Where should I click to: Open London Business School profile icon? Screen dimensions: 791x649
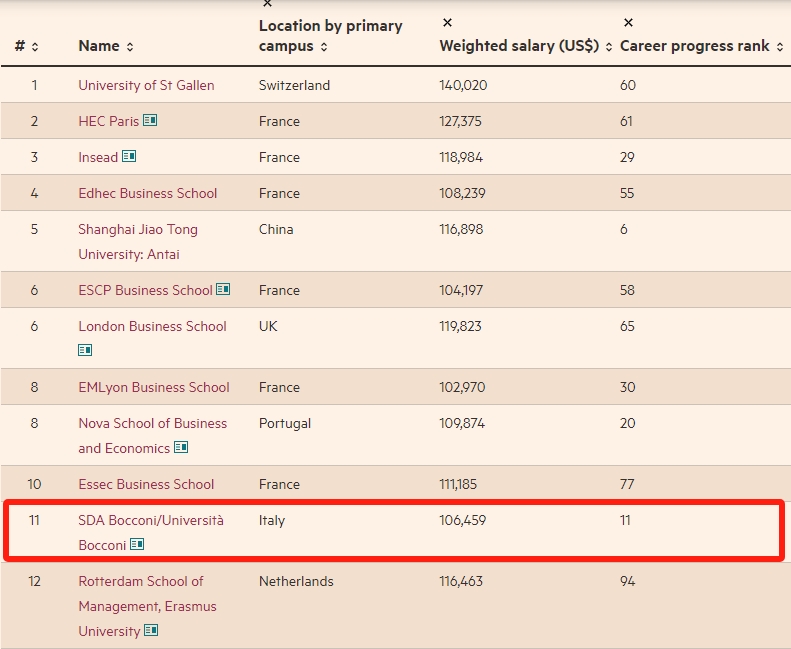pos(85,350)
